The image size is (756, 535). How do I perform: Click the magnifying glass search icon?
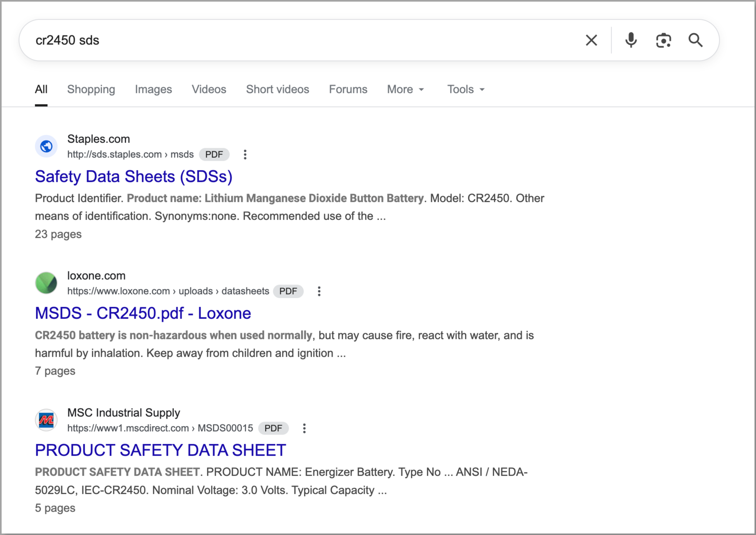(x=695, y=40)
